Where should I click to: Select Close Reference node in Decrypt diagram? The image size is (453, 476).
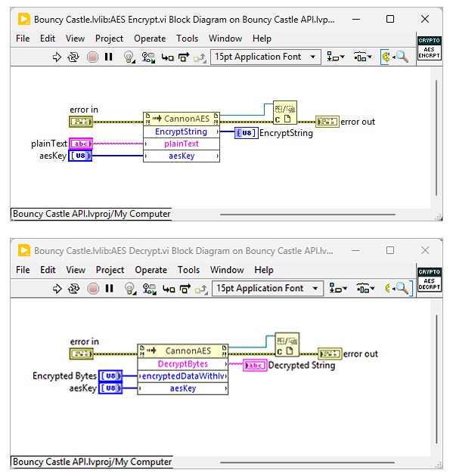tap(287, 345)
